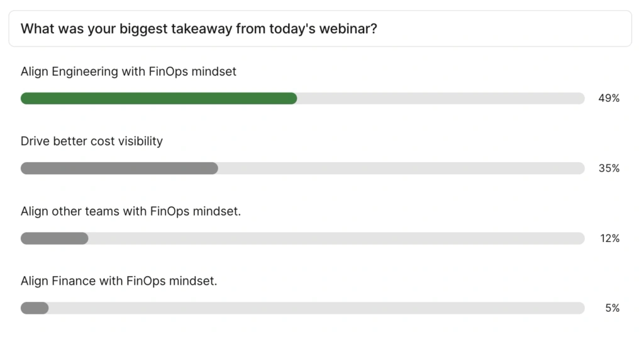Click the 49% result value
The width and height of the screenshot is (644, 337).
click(609, 99)
